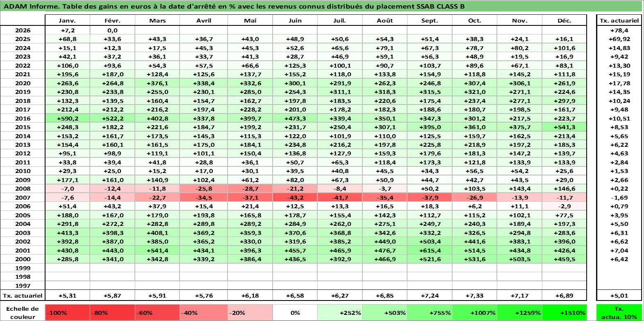
Task: Click the 'Tx. actua. 10%' green swatch
Action: (x=619, y=313)
